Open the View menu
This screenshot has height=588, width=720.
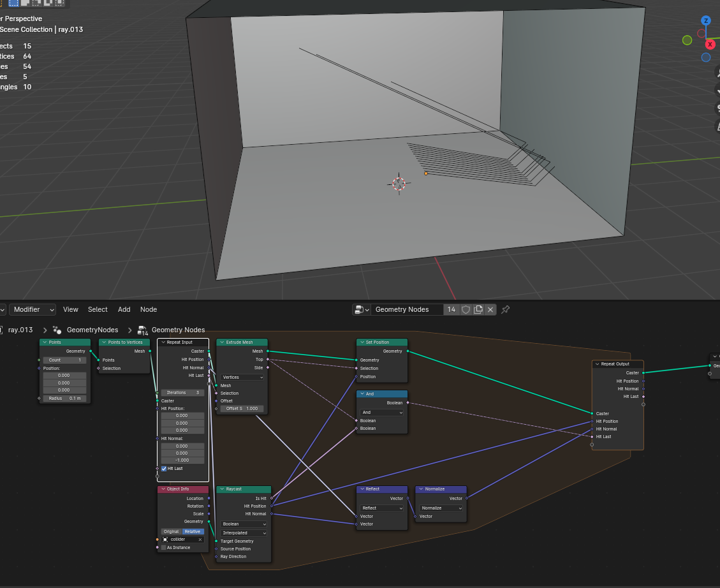70,310
